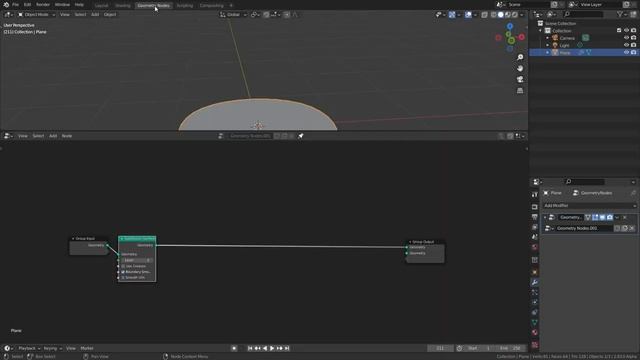Add a new workspace with plus icon
This screenshot has width=640, height=360.
pos(231,6)
